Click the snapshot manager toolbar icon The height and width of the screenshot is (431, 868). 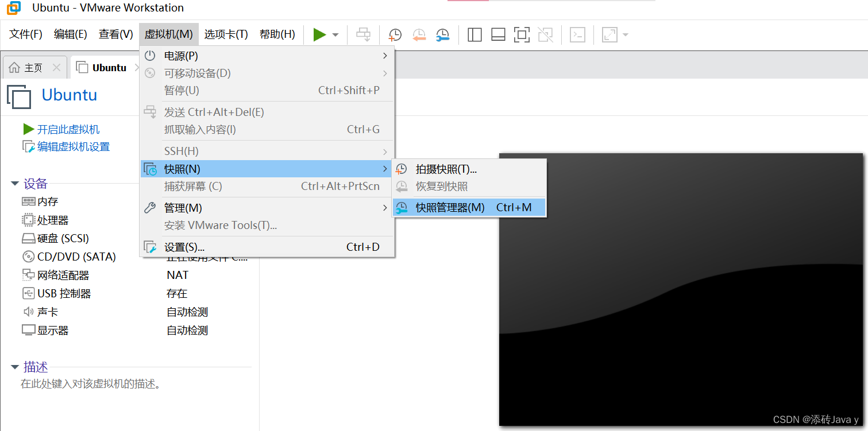(443, 34)
